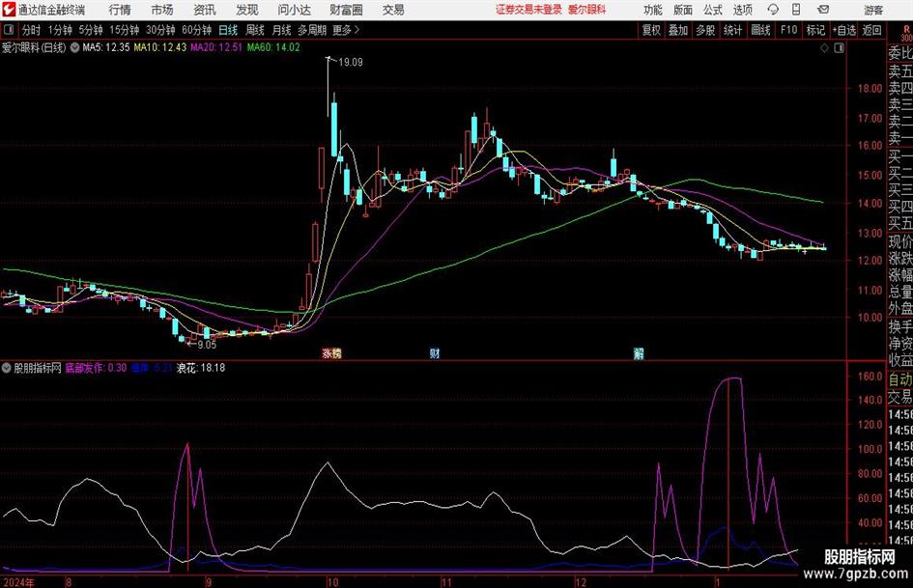Switch to 分时 chart view
Screen dimensions: 913x588
31,30
